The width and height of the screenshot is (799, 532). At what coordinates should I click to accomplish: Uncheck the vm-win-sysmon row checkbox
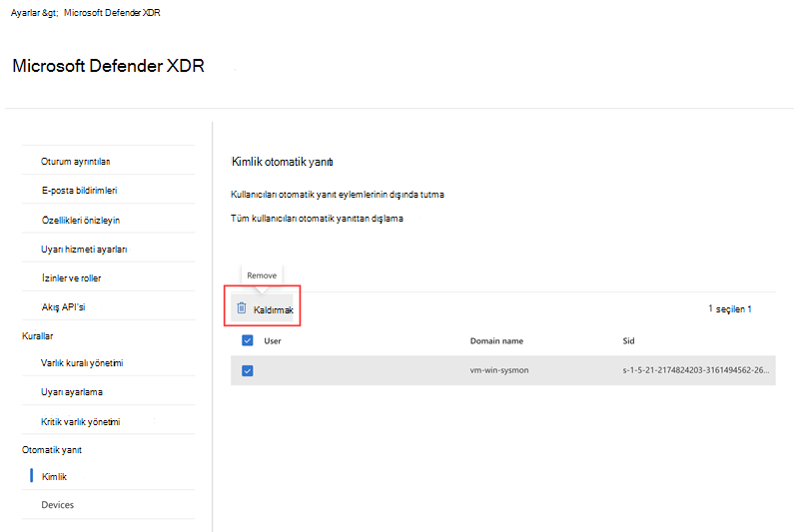(x=248, y=370)
